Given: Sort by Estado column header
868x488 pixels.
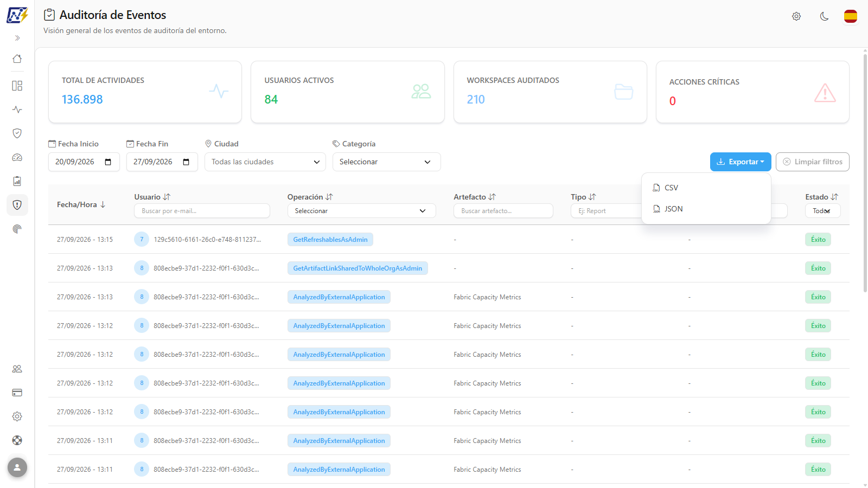Looking at the screenshot, I should click(822, 197).
